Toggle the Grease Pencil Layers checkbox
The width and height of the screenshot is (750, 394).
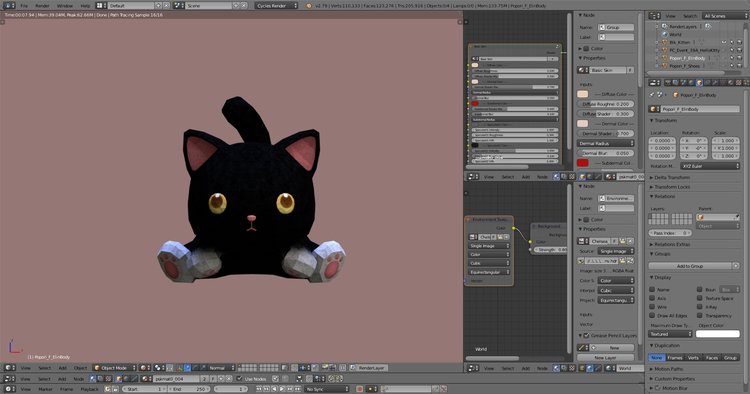586,336
